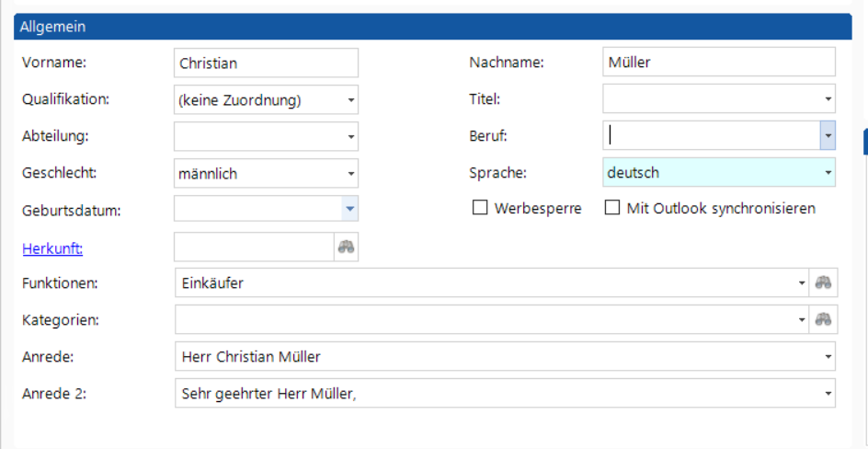The width and height of the screenshot is (868, 449).
Task: Expand the Qualifikation dropdown
Action: tap(351, 100)
